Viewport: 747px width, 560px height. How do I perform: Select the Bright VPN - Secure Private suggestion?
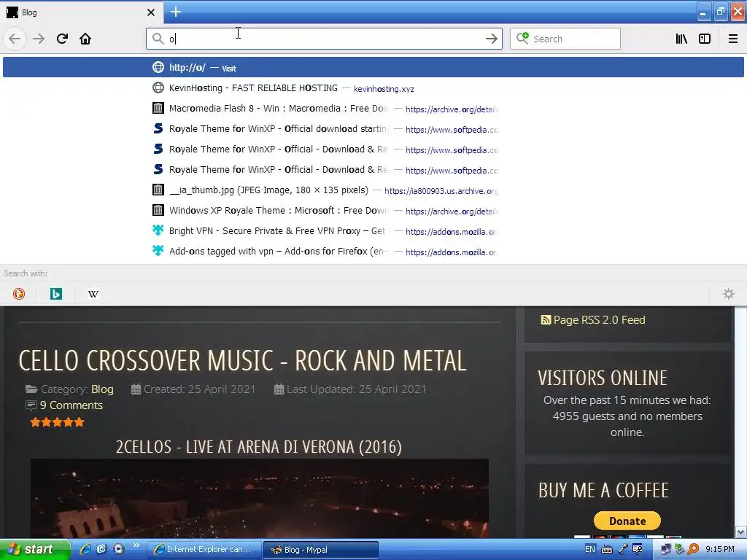[373, 231]
